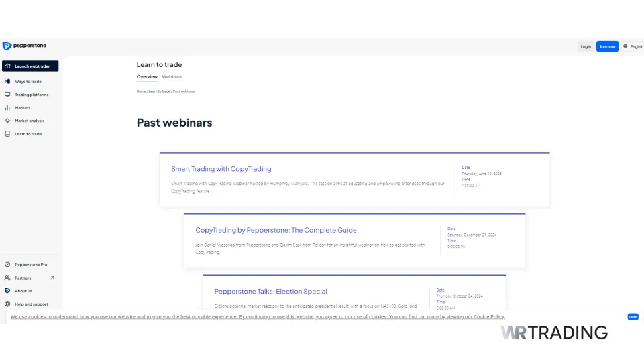Click the Login button

tap(586, 46)
